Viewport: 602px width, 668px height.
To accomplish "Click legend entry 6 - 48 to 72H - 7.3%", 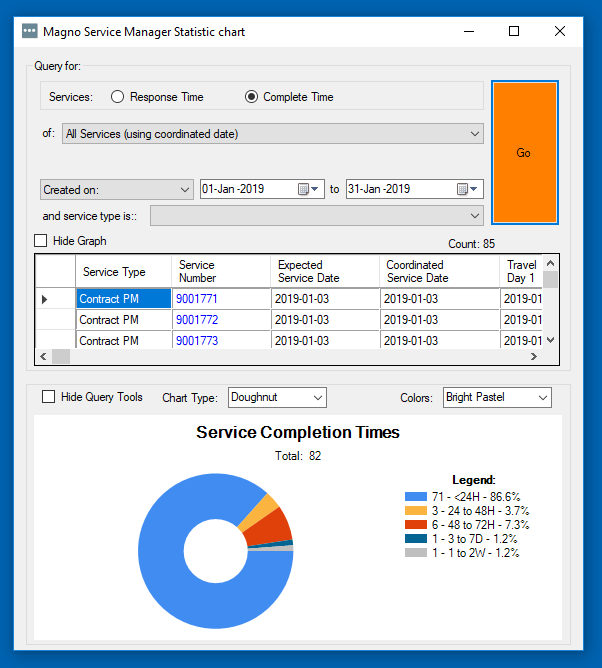I will [480, 524].
